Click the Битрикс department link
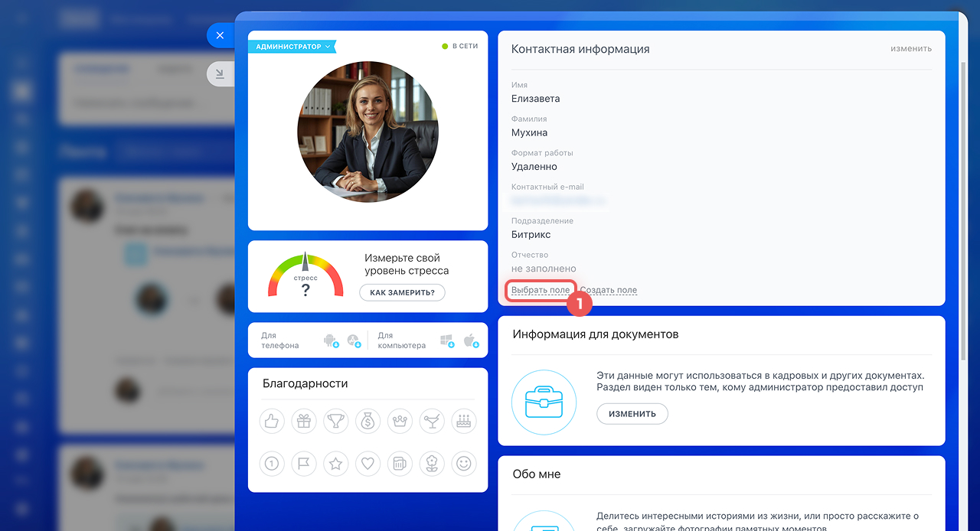The width and height of the screenshot is (980, 531). pyautogui.click(x=531, y=235)
